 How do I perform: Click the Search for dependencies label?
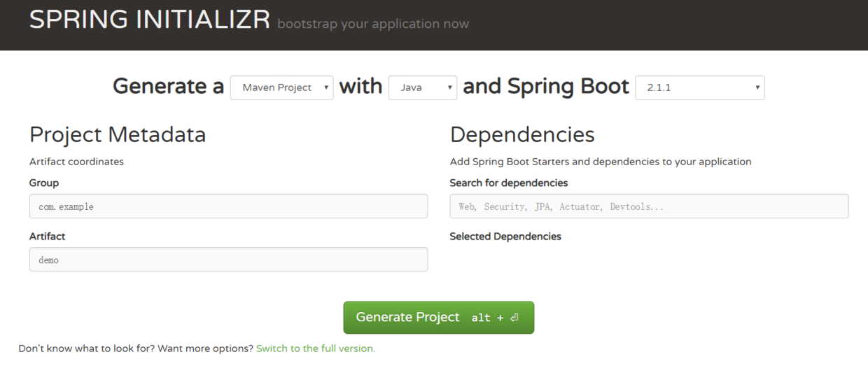[509, 183]
